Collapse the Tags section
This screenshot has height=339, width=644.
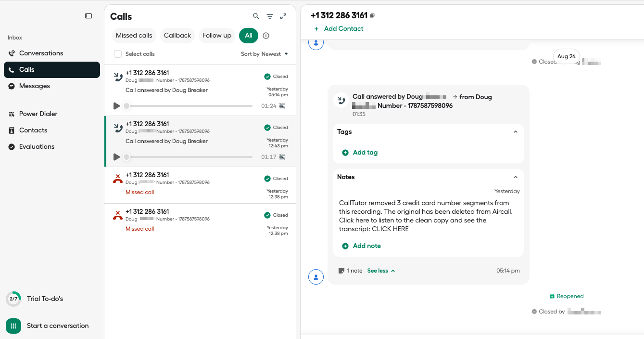516,132
